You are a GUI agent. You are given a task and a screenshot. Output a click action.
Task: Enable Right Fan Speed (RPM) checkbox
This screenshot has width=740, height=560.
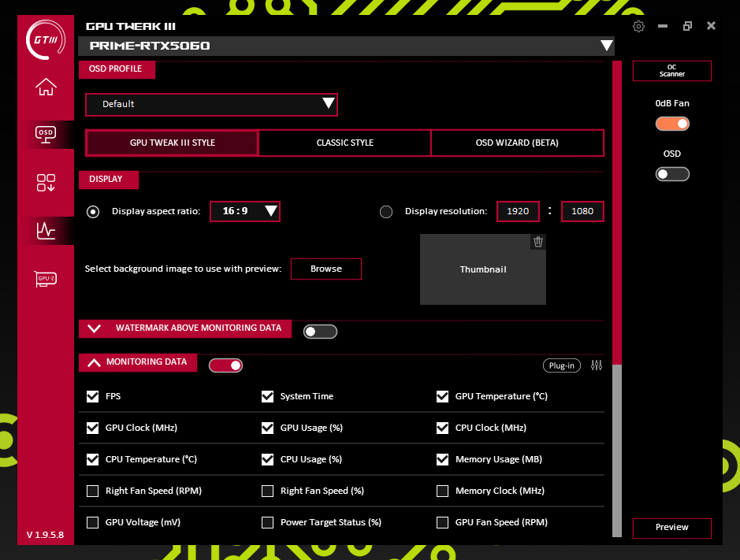click(x=92, y=491)
